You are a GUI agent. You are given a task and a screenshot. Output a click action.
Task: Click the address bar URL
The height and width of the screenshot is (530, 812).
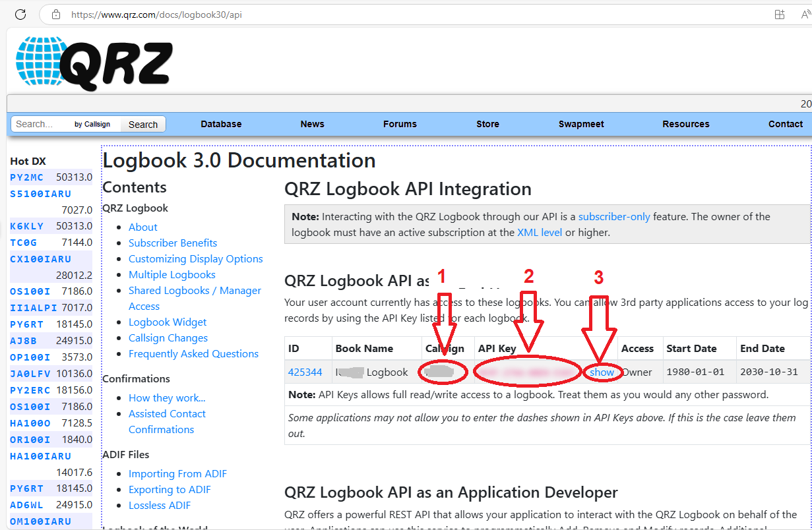(156, 14)
